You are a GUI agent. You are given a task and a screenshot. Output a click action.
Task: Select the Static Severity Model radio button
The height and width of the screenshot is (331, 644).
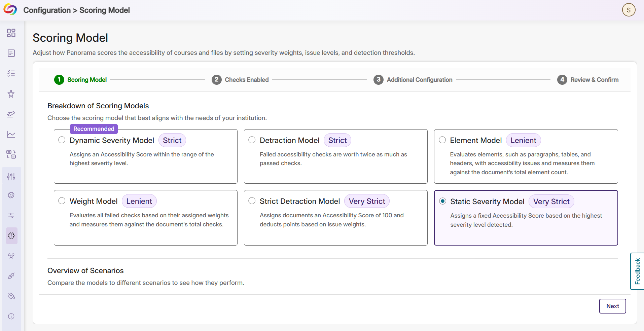click(443, 201)
